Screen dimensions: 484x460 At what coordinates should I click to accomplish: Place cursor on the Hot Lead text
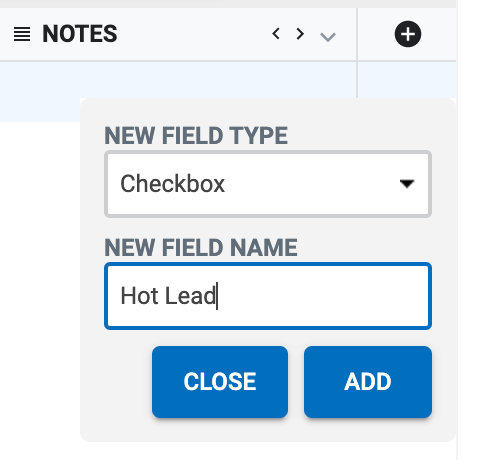pyautogui.click(x=168, y=296)
